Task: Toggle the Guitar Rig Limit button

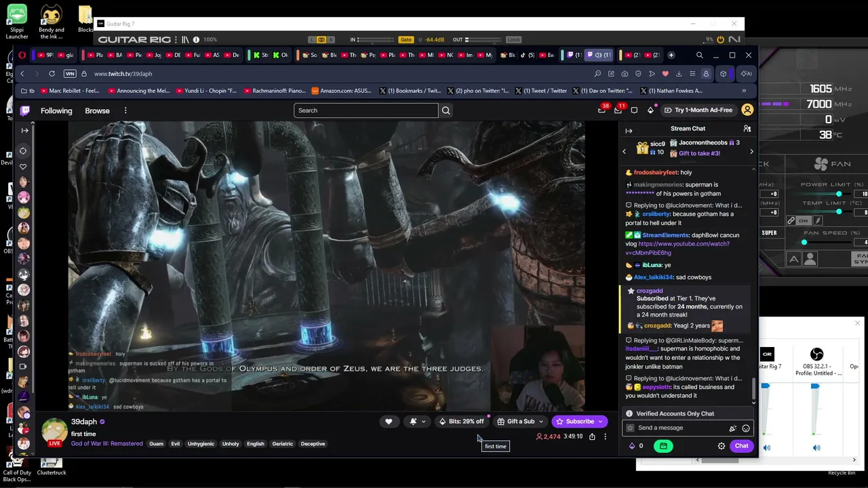Action: coord(514,40)
